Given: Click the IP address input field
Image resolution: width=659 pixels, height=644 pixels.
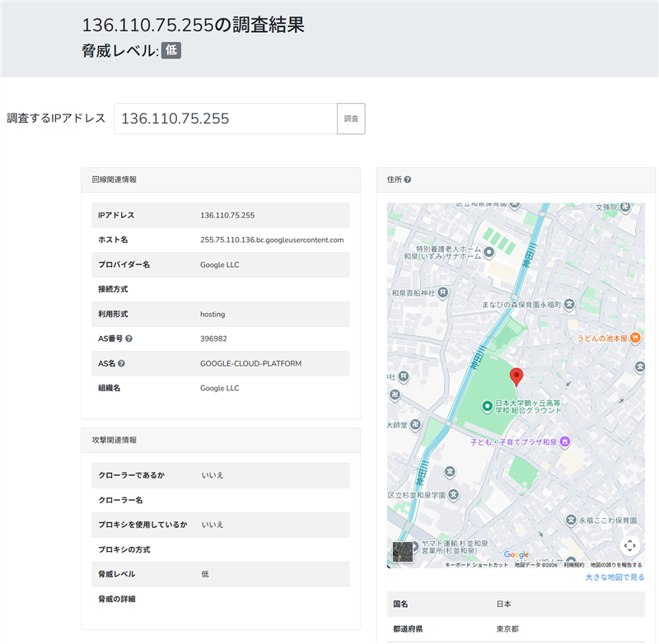Looking at the screenshot, I should (226, 119).
